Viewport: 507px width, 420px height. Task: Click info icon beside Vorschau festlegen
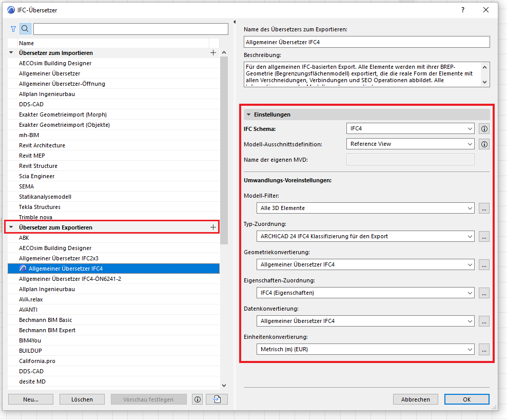pos(197,399)
